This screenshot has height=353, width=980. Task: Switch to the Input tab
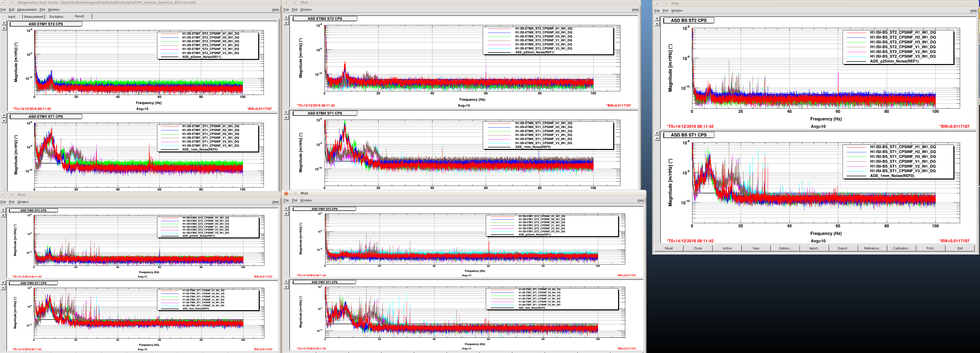pyautogui.click(x=12, y=17)
